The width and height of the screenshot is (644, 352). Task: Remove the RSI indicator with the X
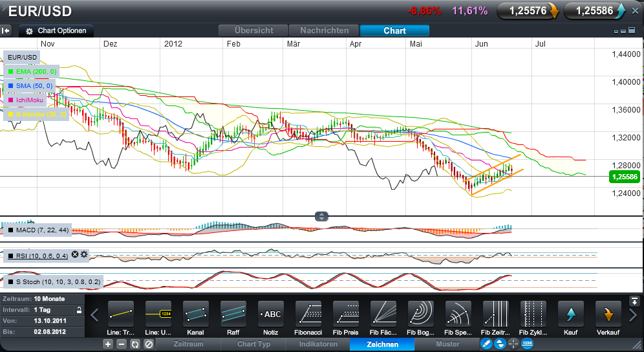coord(75,254)
